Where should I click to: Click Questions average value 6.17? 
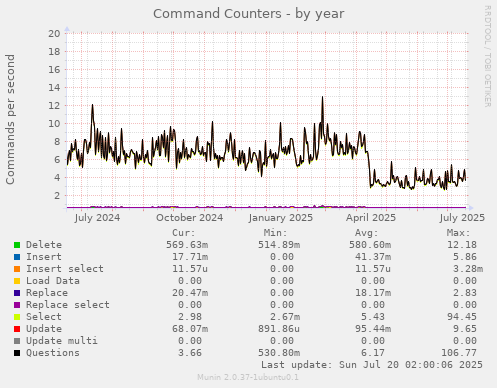tap(373, 353)
